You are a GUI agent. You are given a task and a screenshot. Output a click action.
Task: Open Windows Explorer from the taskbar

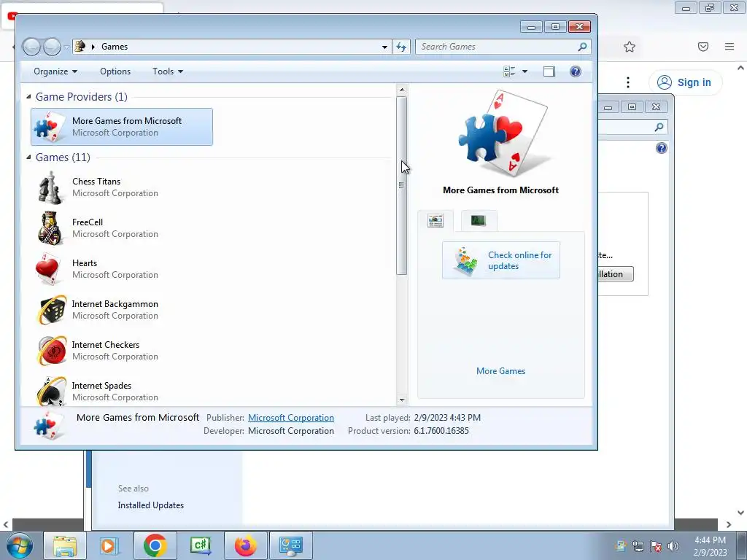point(65,545)
